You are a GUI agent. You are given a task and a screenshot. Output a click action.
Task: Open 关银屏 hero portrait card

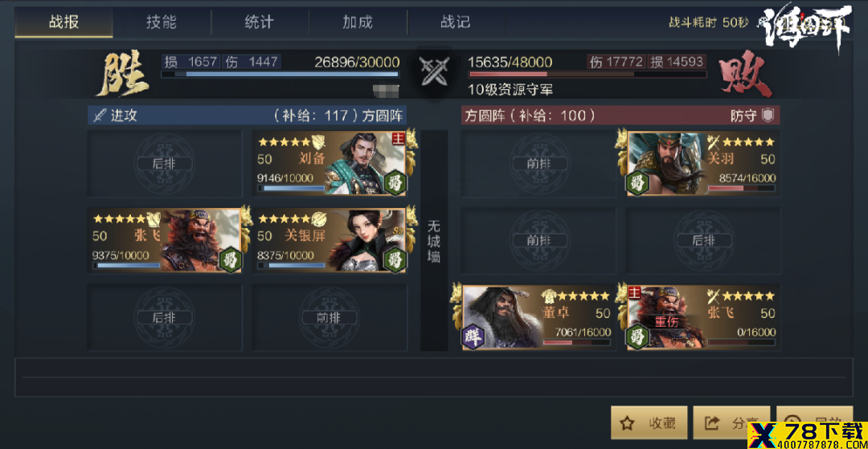(330, 240)
